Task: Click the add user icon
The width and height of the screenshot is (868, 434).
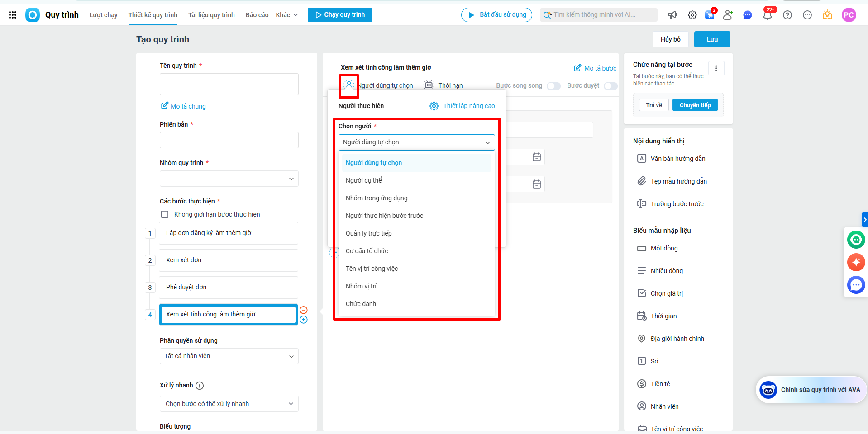Action: pyautogui.click(x=728, y=15)
